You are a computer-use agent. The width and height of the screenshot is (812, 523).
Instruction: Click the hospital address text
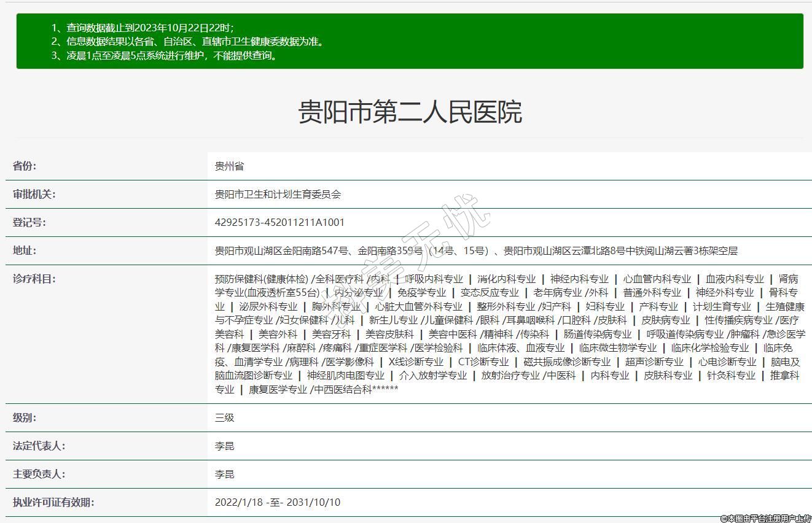pos(475,251)
